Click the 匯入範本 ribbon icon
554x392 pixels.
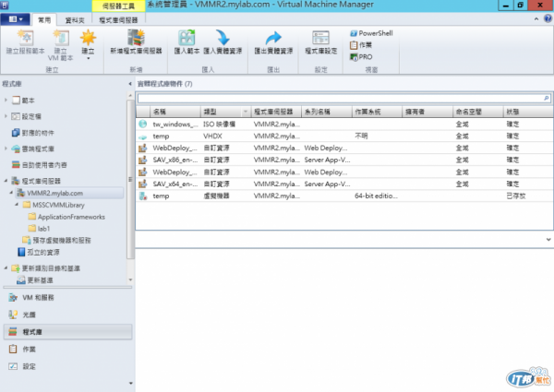point(187,37)
